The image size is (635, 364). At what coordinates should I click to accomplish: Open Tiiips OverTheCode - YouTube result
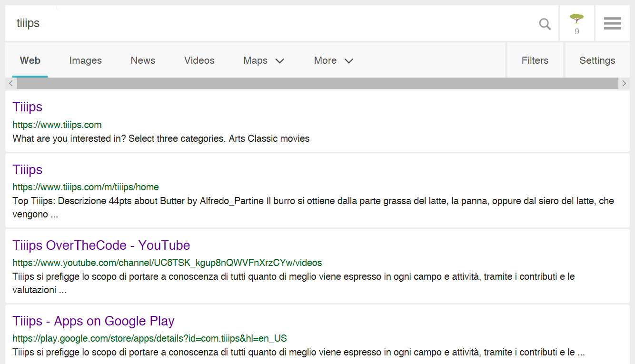101,246
